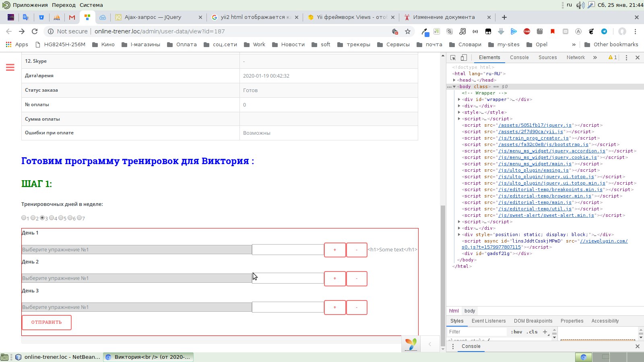
Task: Click the volume icon in system tray
Action: click(580, 5)
